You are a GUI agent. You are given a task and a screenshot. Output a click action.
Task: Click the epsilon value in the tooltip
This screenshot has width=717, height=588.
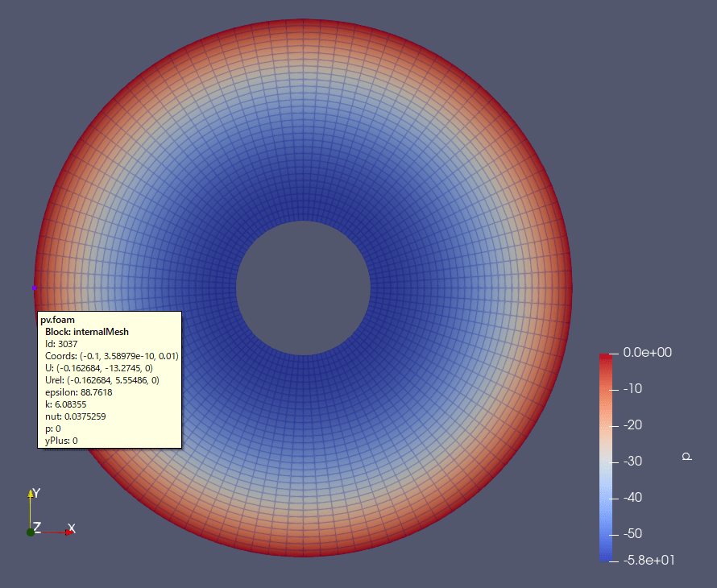[97, 392]
